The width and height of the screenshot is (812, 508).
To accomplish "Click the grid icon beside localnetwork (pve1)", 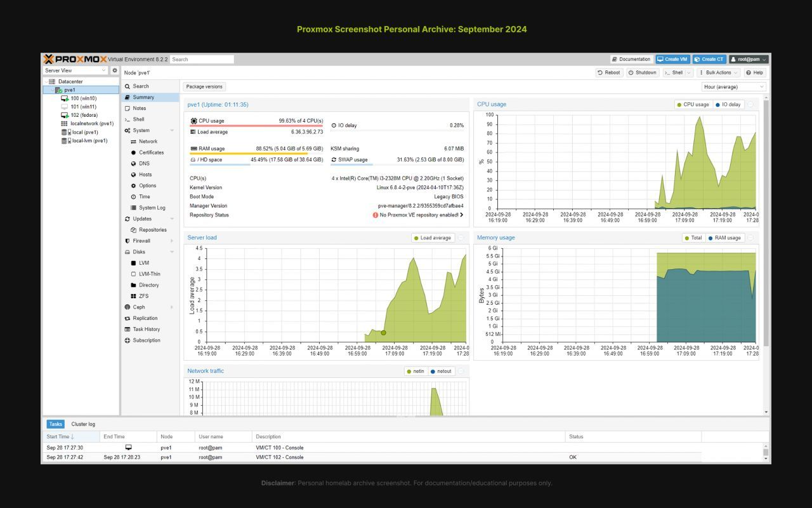I will 64,124.
